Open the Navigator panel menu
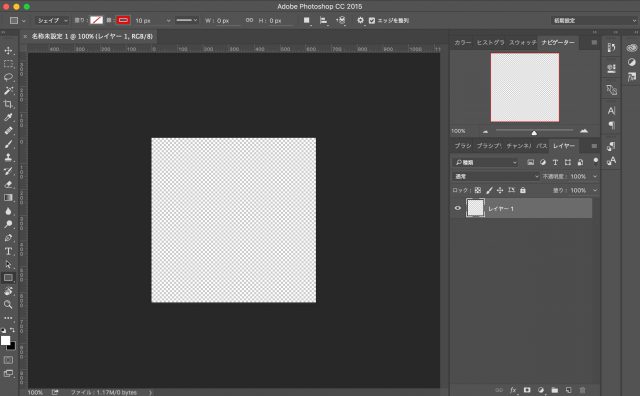Image resolution: width=640 pixels, height=396 pixels. pyautogui.click(x=594, y=42)
